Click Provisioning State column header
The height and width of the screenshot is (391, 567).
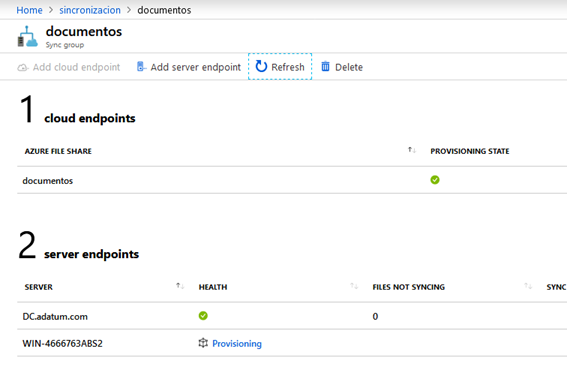[470, 151]
